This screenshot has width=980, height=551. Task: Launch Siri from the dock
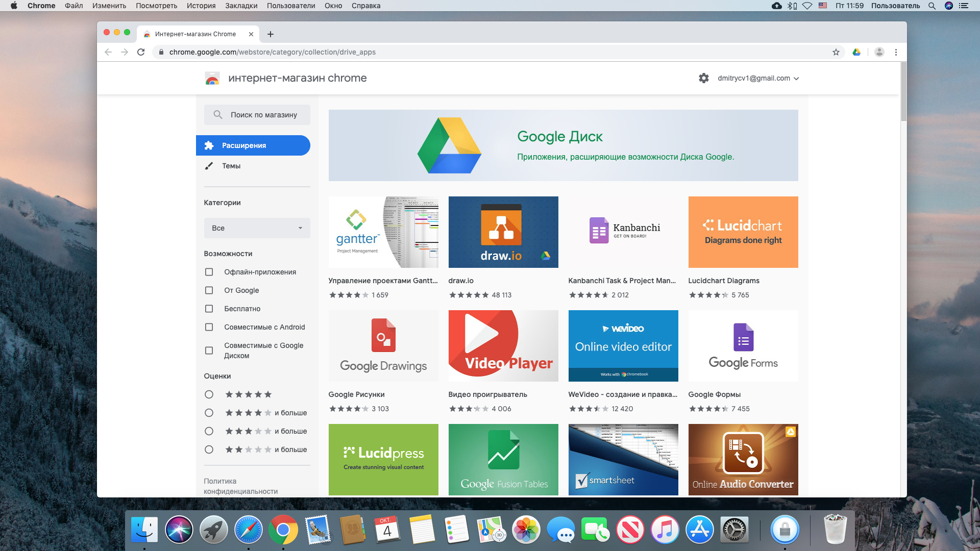179,530
